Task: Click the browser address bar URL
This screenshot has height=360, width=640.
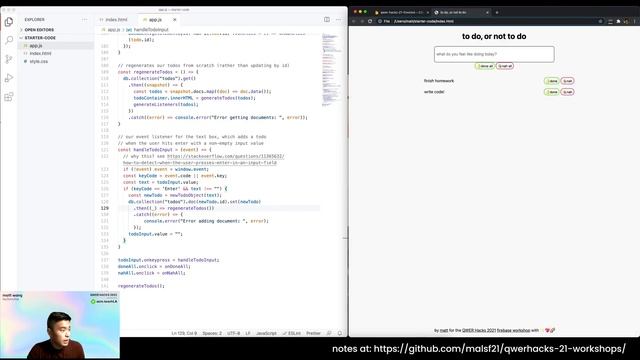Action: click(x=424, y=21)
